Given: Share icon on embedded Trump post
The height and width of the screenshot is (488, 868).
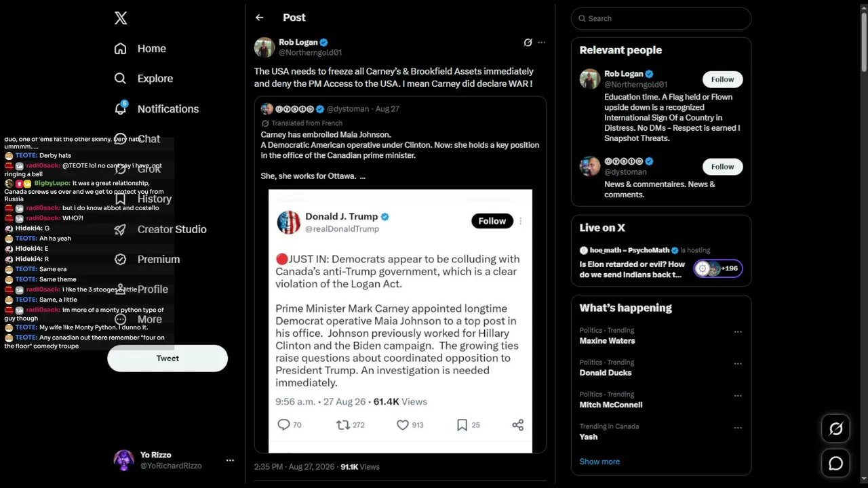Looking at the screenshot, I should pos(518,425).
